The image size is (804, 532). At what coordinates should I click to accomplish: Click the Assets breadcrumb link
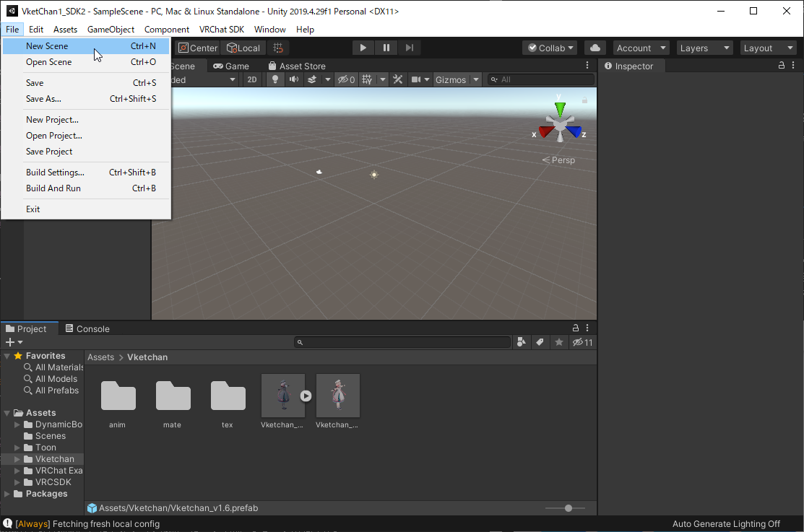pos(100,357)
